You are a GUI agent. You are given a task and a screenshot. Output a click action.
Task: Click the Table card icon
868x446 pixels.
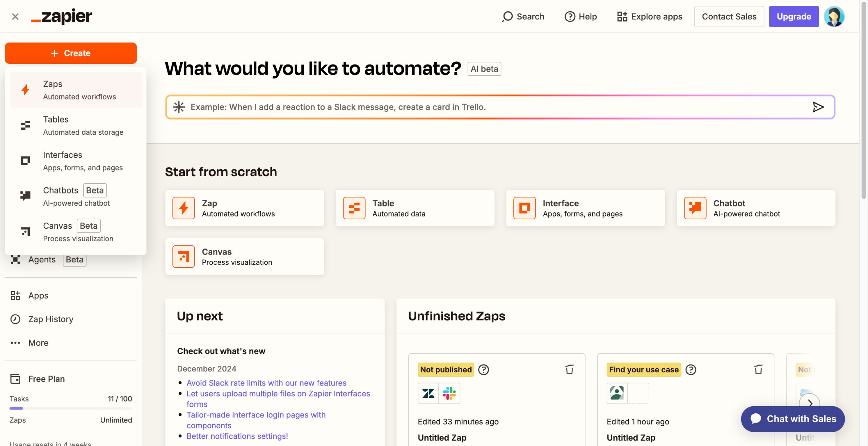pyautogui.click(x=354, y=208)
